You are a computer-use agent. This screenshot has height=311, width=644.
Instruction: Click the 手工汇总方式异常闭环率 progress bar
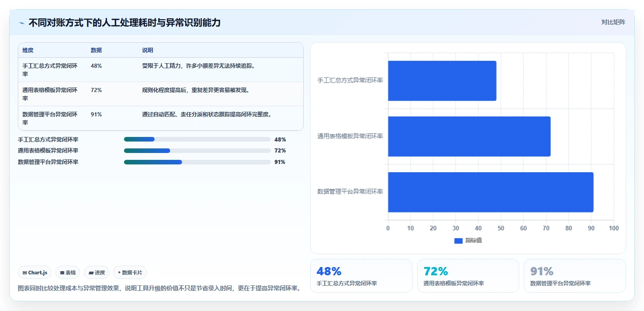[197, 139]
